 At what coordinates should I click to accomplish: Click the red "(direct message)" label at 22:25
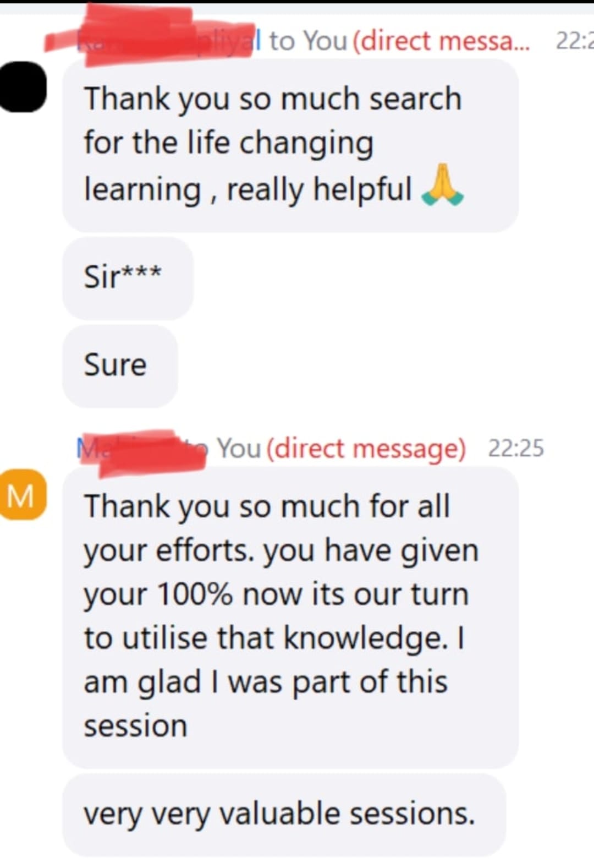(366, 448)
